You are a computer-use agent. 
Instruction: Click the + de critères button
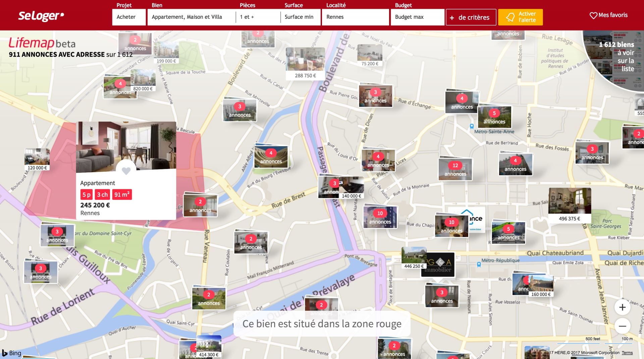pos(471,17)
